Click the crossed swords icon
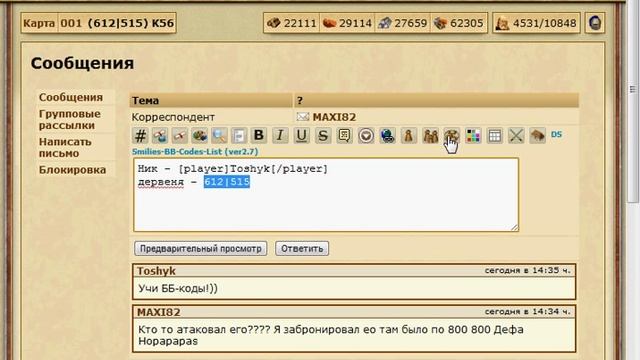Image resolution: width=640 pixels, height=360 pixels. pyautogui.click(x=516, y=136)
